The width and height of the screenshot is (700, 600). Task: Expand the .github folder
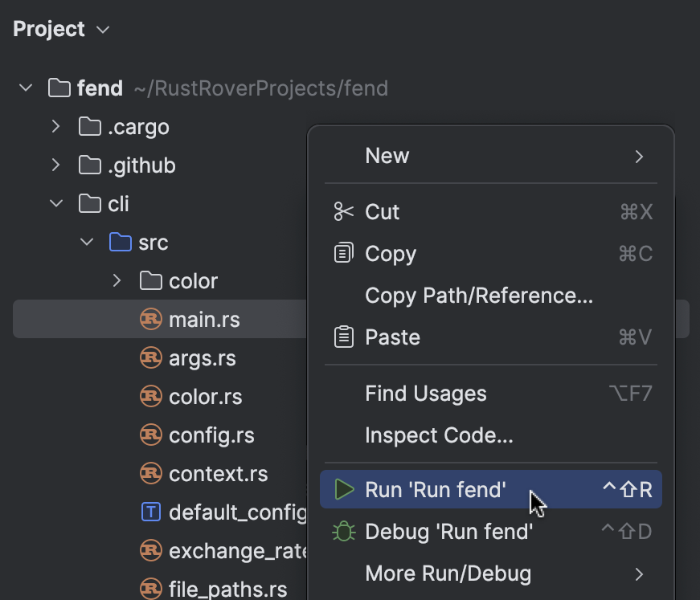[55, 165]
